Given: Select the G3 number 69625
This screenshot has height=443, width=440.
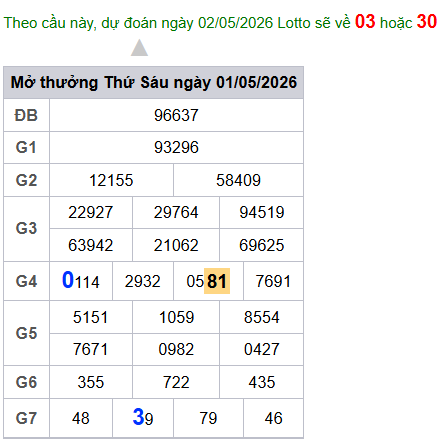Looking at the screenshot, I should click(x=262, y=245).
